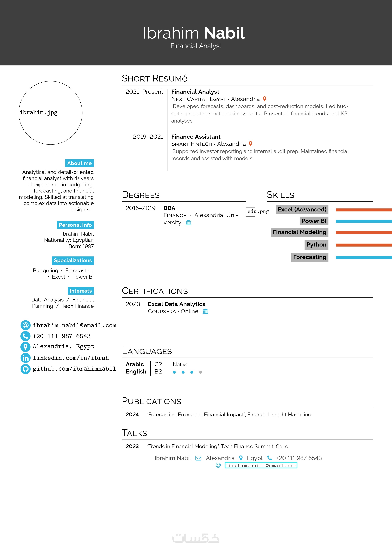Click the institution icon beside Coursera Online

point(205,311)
